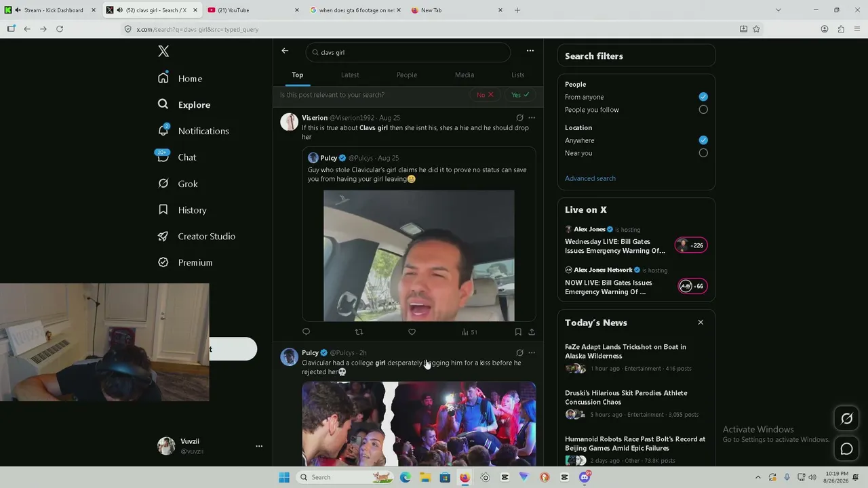This screenshot has width=868, height=488.
Task: Open Explore in X sidebar
Action: 184,105
